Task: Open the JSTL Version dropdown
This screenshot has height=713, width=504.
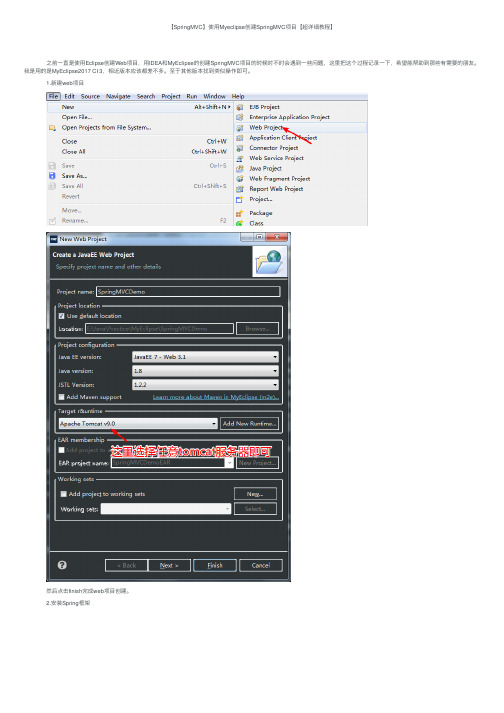Action: click(205, 384)
